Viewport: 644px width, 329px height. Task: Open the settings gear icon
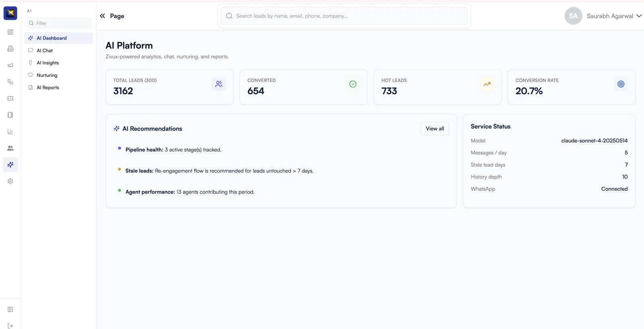click(10, 181)
